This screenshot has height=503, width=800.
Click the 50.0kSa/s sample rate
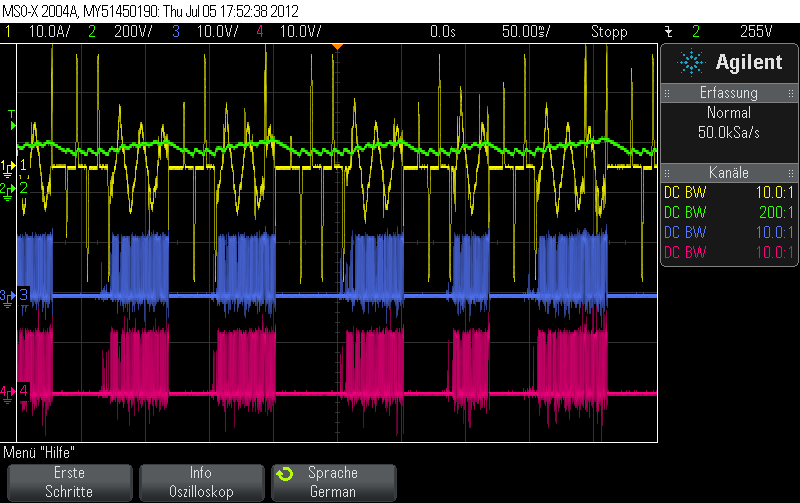tap(729, 133)
